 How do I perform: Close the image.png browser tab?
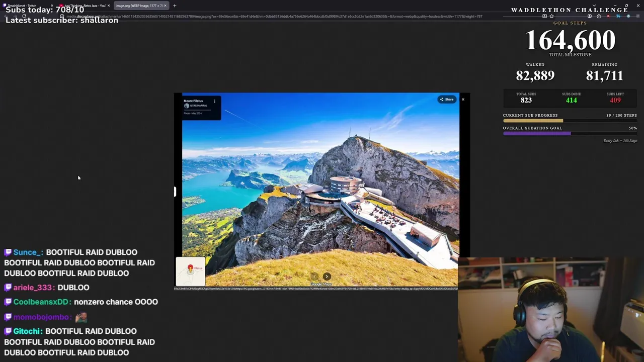tap(165, 6)
